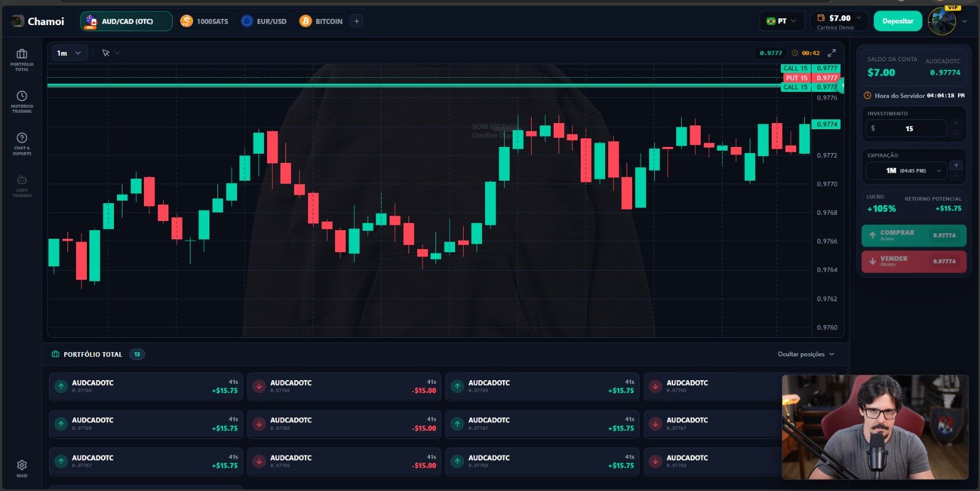Add a new asset tab with the plus icon
Screen dimensions: 980x491
[357, 21]
